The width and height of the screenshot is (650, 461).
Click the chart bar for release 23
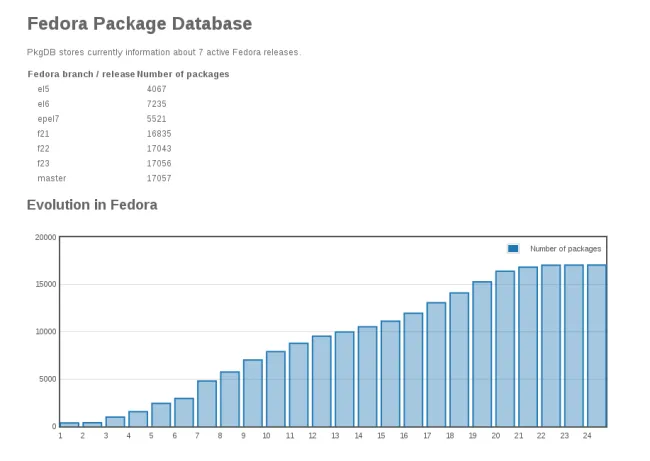click(x=574, y=346)
